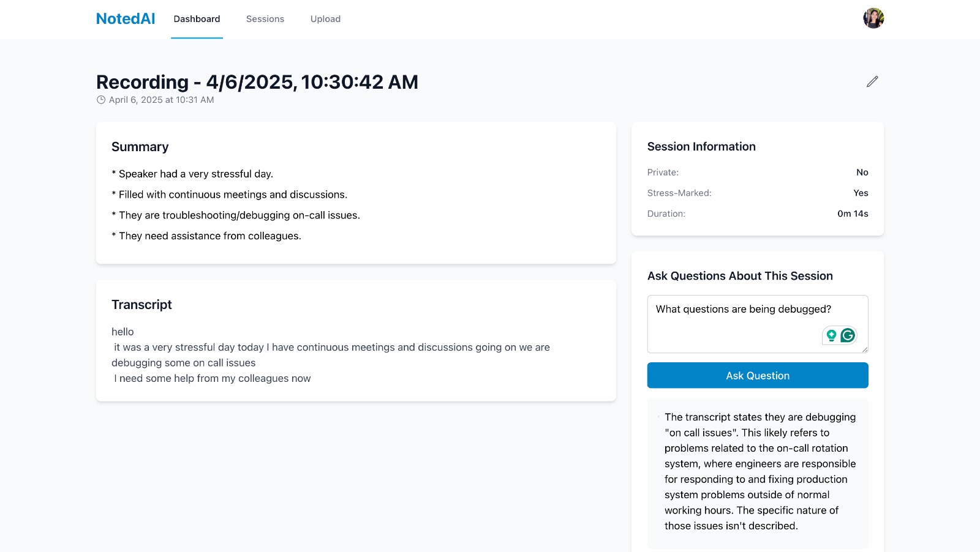Navigate to the Upload tab
The image size is (980, 552).
point(325,19)
